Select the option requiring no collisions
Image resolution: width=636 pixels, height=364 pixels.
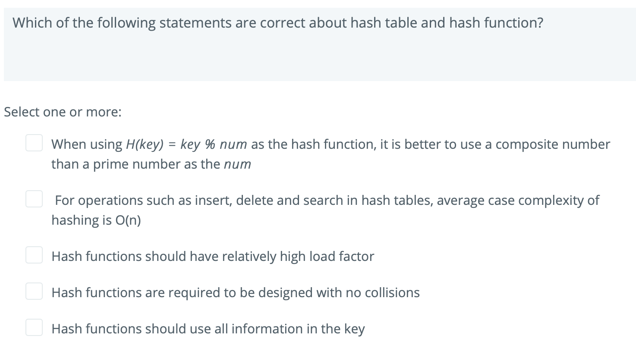tap(34, 291)
